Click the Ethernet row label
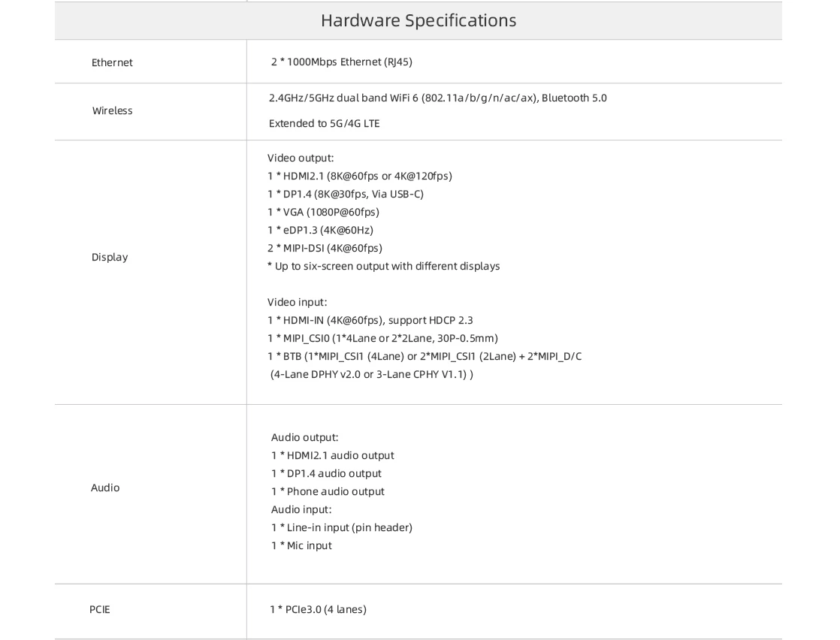Viewport: 840px width, 640px height. (x=112, y=62)
